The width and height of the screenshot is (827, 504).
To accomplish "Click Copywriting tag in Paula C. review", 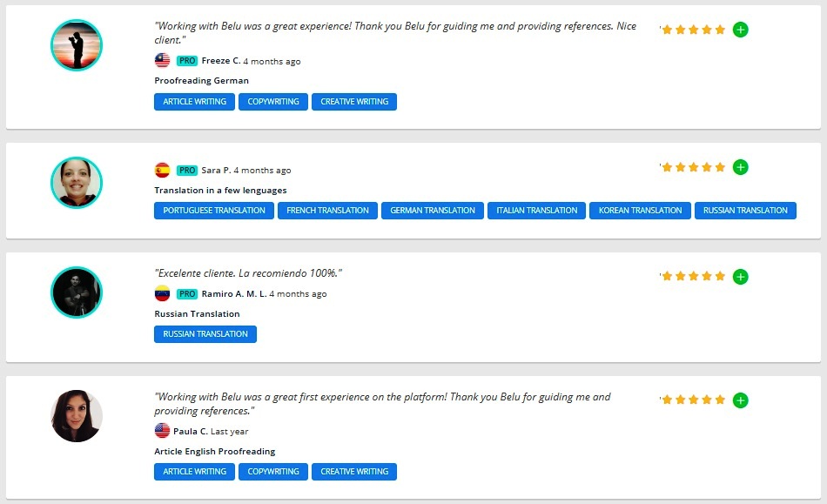I will point(273,472).
